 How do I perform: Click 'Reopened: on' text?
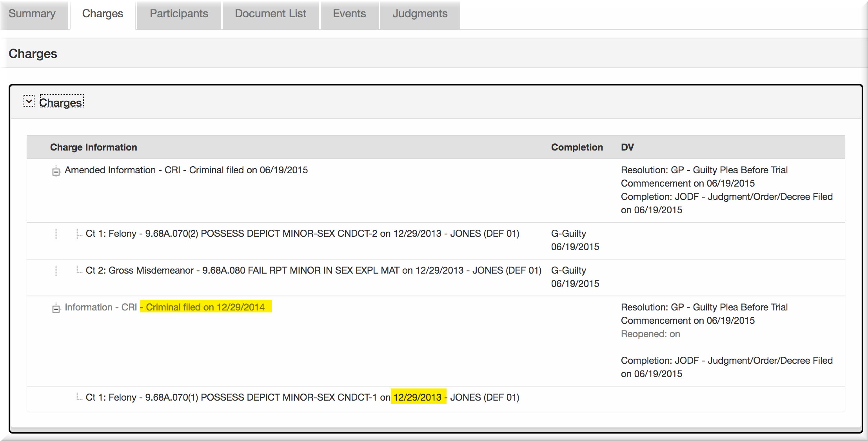[650, 334]
